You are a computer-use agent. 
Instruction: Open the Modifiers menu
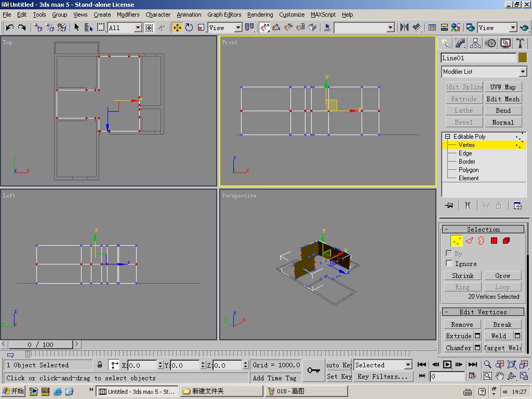coord(128,15)
